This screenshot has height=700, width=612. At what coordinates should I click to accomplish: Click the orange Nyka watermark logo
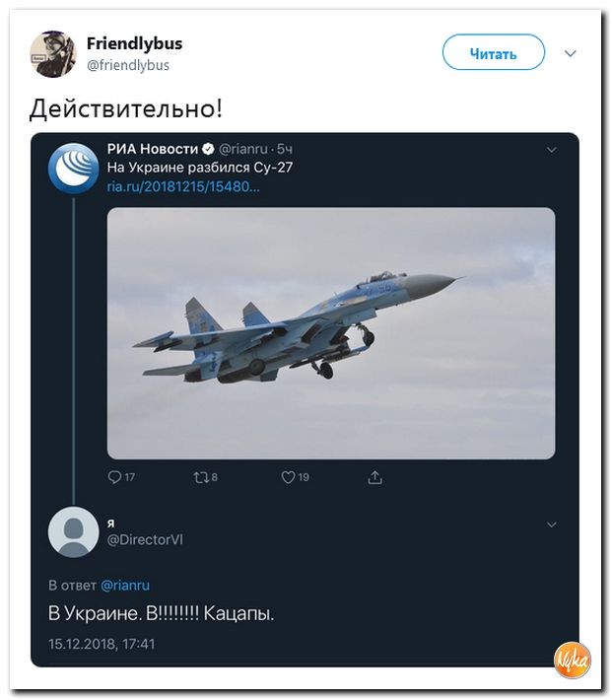tap(572, 660)
